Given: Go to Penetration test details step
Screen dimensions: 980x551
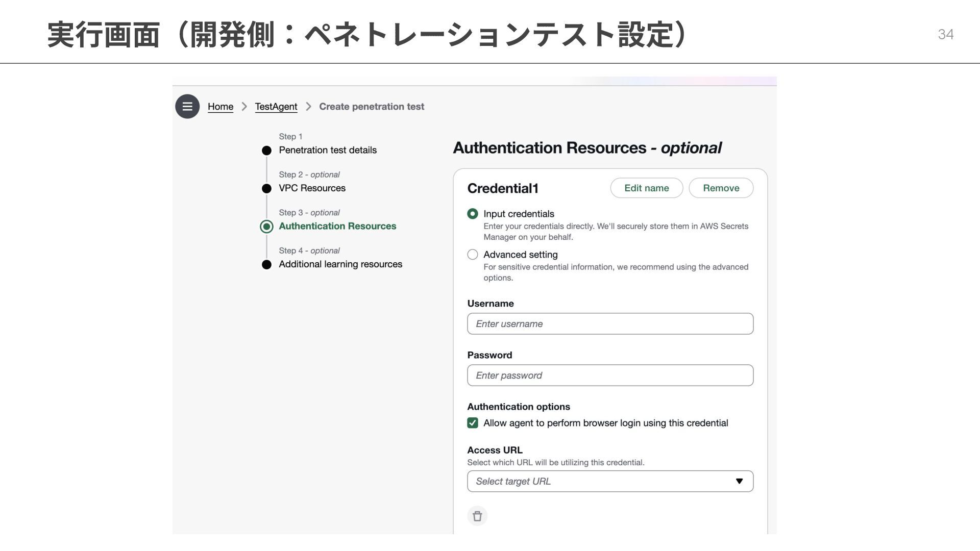Looking at the screenshot, I should click(x=328, y=150).
